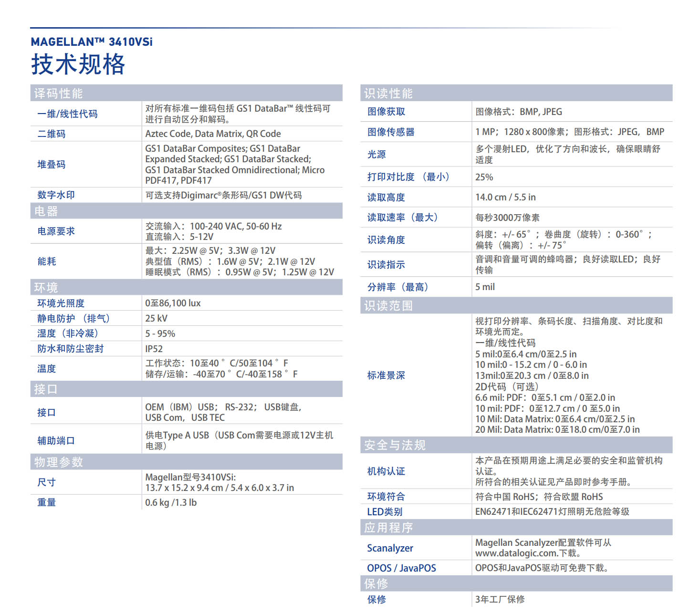Screen dimensions: 700x615
Task: Select the '识读角度' row label
Action: 386,240
